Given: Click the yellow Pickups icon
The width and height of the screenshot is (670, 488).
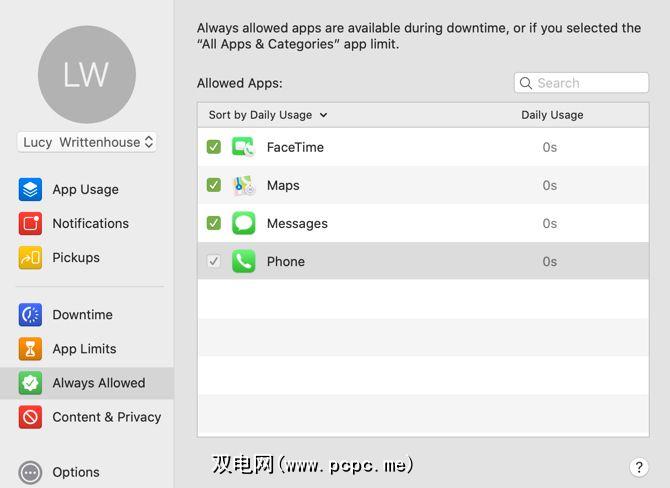Looking at the screenshot, I should 30,257.
